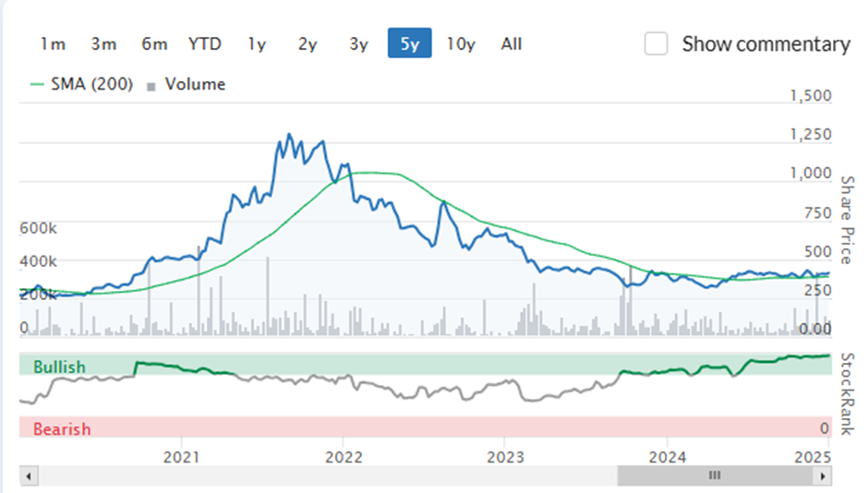This screenshot has width=868, height=493.
Task: Click the 1,250 share price label
Action: coord(811,134)
